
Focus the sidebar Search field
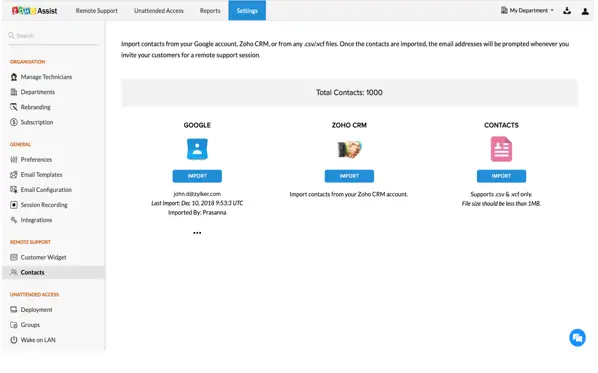coord(53,35)
